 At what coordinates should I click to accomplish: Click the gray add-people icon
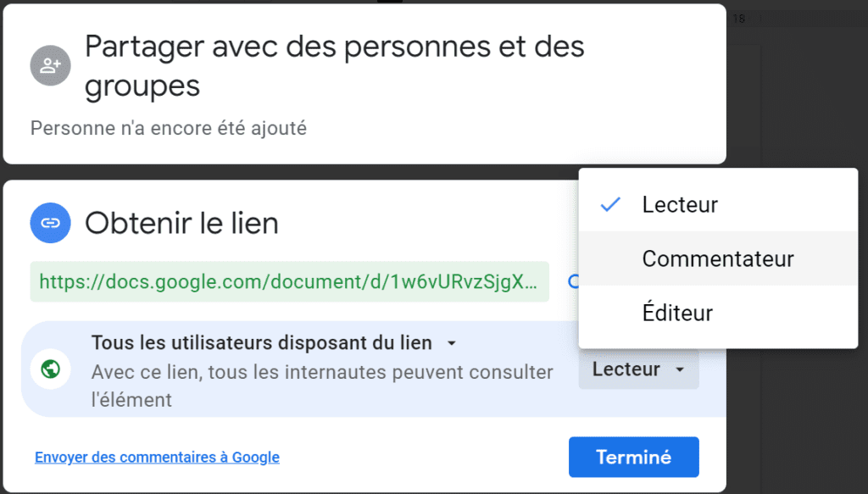(50, 65)
